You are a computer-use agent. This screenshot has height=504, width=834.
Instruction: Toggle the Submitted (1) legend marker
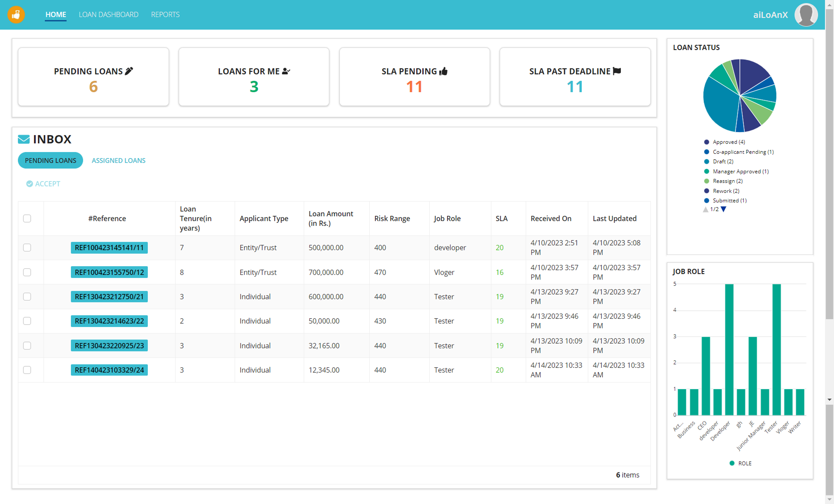coord(706,201)
